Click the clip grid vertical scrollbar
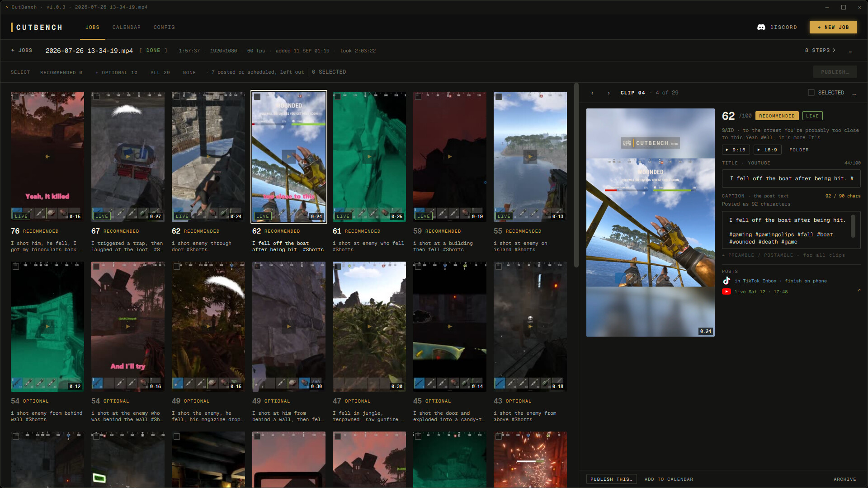 576,175
